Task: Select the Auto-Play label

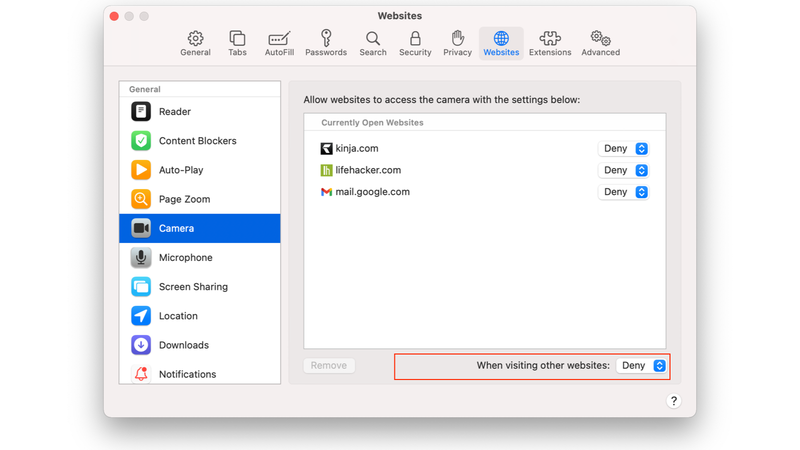Action: pyautogui.click(x=181, y=170)
